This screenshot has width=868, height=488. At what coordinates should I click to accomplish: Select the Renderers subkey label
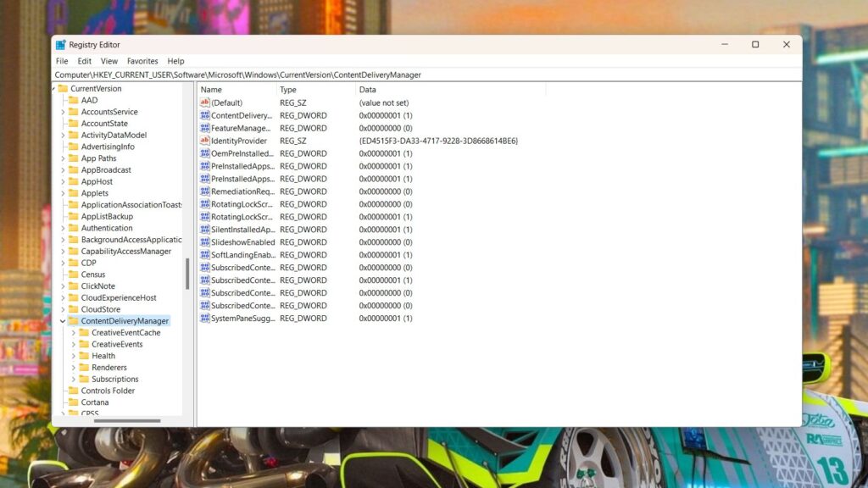tap(109, 368)
